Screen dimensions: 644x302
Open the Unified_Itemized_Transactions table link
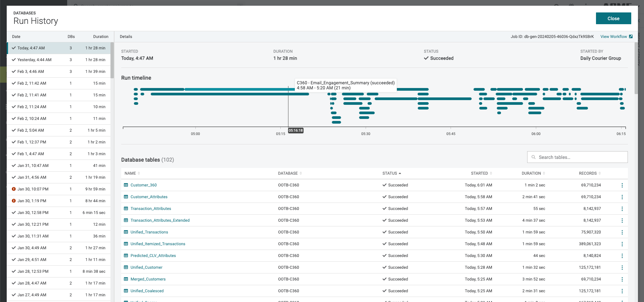pos(158,244)
